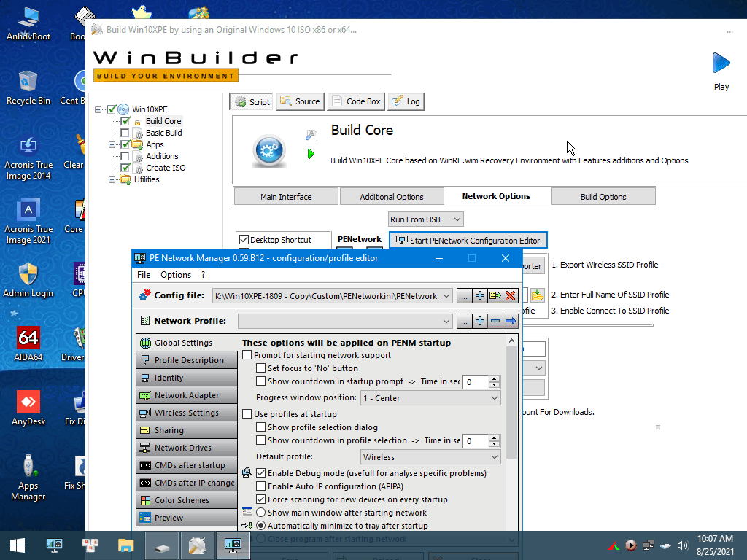Open AIDA64 desktop shortcut
This screenshot has width=747, height=560.
tap(28, 343)
